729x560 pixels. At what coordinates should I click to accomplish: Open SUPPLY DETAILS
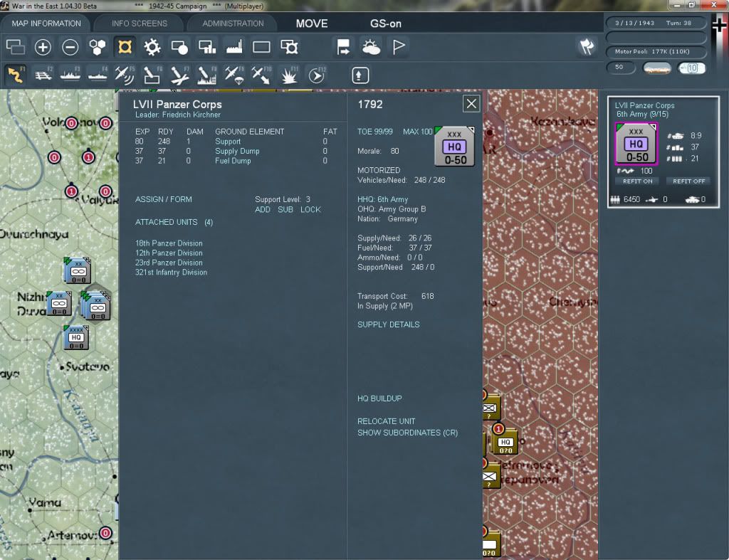(388, 324)
